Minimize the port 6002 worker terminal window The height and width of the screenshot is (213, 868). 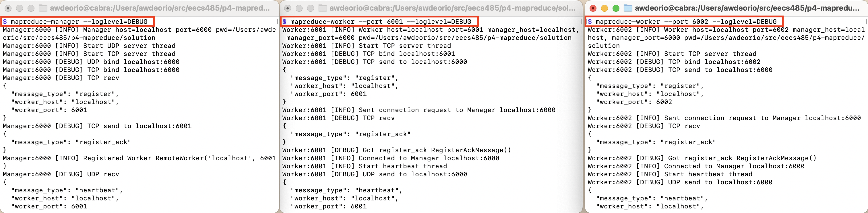605,8
